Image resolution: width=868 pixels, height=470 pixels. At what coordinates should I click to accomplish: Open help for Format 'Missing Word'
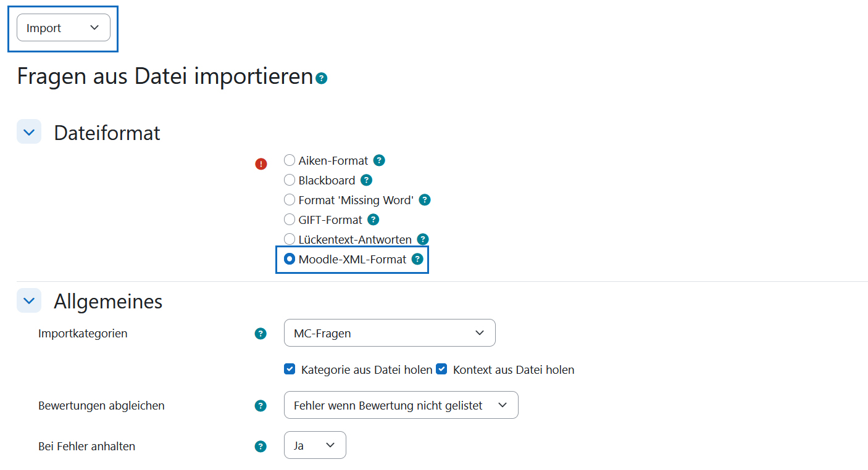click(x=425, y=200)
